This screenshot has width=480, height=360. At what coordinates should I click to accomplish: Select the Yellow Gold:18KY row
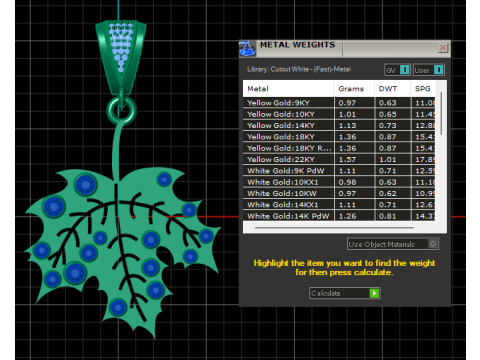339,137
